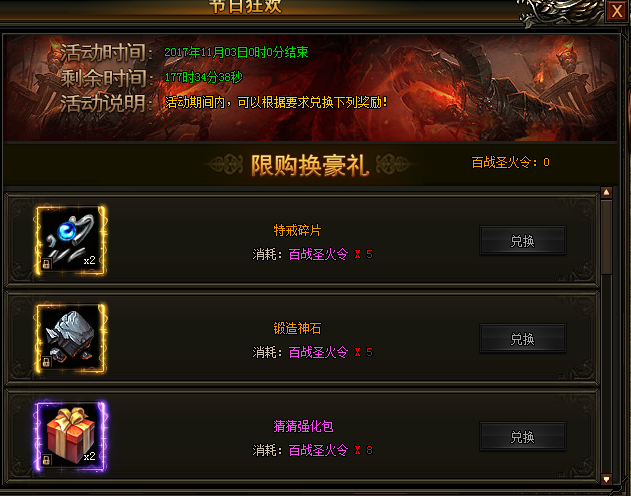Screen dimensions: 631x496
Task: Exchange tokens for 锻造神石
Action: pyautogui.click(x=523, y=339)
